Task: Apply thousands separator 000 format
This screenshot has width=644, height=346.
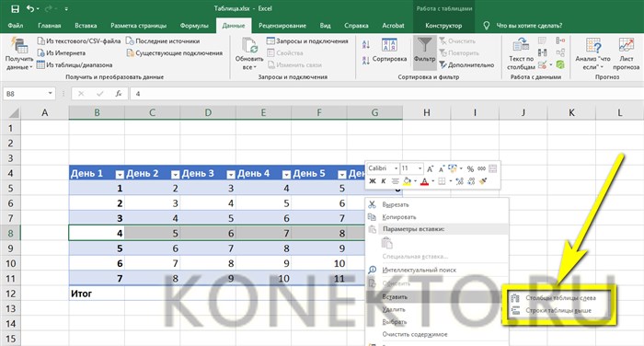Action: pyautogui.click(x=481, y=168)
